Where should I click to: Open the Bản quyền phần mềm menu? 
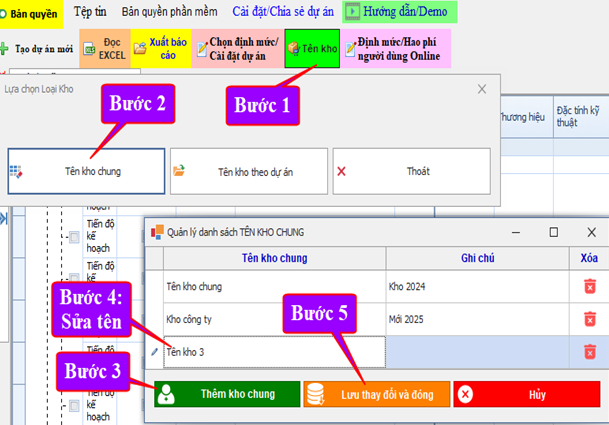click(x=169, y=12)
